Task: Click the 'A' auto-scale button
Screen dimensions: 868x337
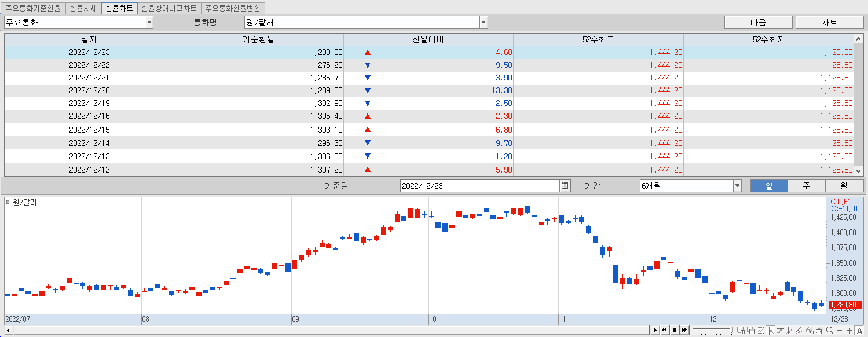Action: coord(859,331)
